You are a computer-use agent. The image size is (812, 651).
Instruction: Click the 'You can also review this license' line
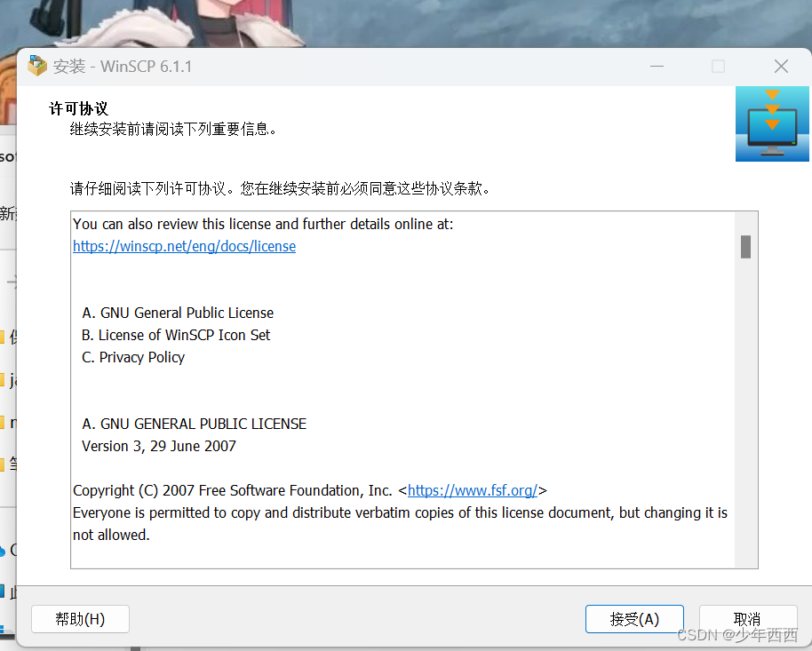[x=263, y=224]
